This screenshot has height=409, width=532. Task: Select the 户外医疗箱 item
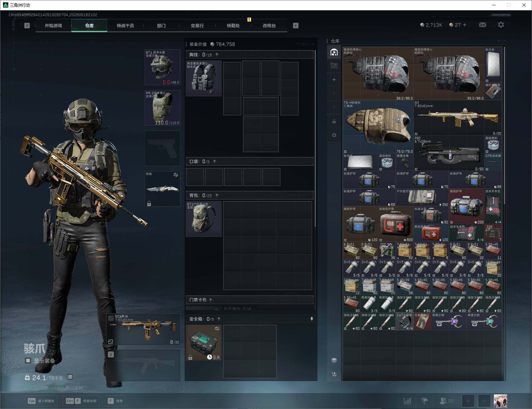click(x=422, y=198)
